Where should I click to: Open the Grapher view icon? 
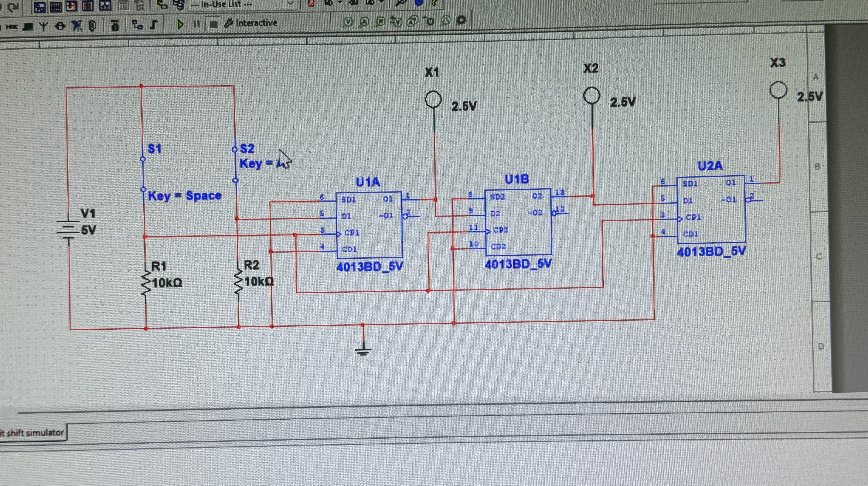pyautogui.click(x=105, y=6)
